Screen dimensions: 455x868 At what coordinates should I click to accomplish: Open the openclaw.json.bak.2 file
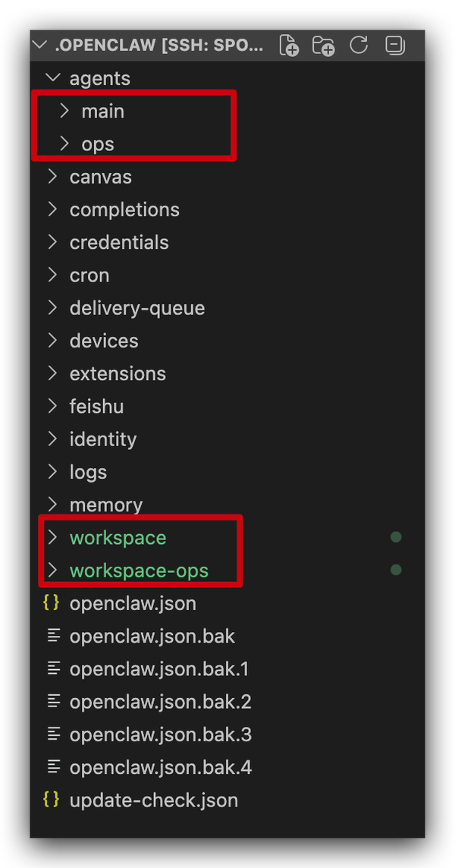pos(160,702)
